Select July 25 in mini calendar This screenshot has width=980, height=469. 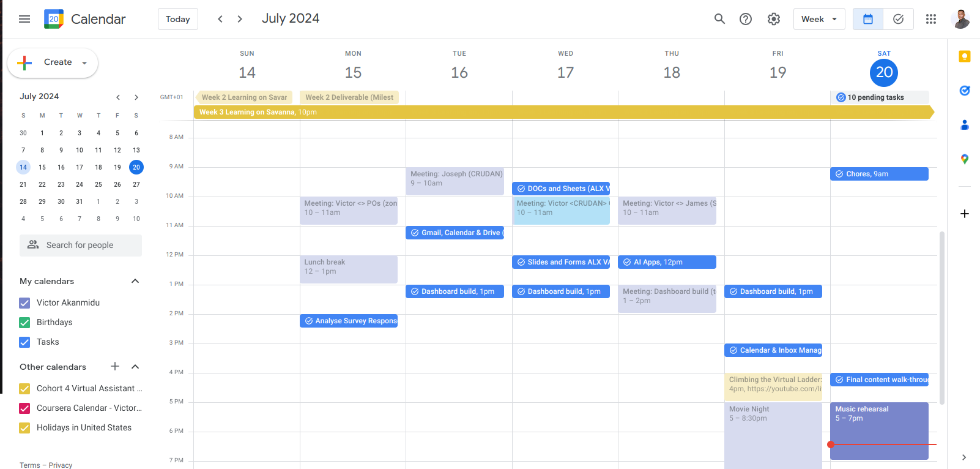(98, 184)
